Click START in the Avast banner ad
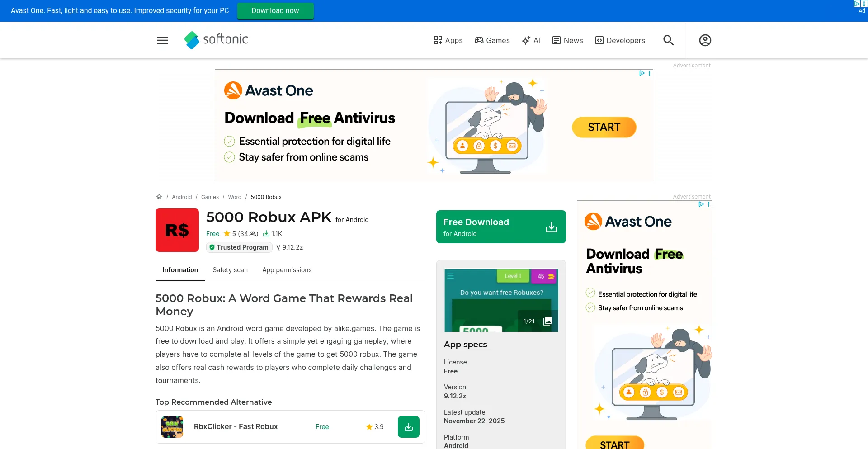This screenshot has width=868, height=449. tap(604, 127)
